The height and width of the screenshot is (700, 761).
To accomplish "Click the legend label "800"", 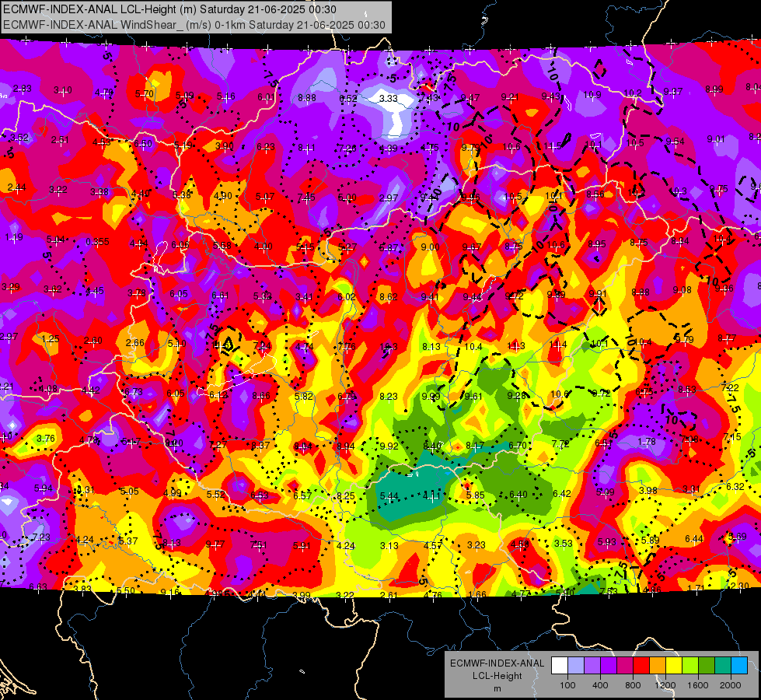I will [633, 685].
